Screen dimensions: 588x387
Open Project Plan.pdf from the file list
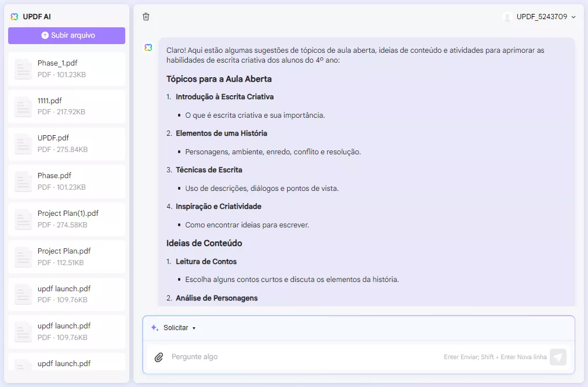pyautogui.click(x=66, y=256)
